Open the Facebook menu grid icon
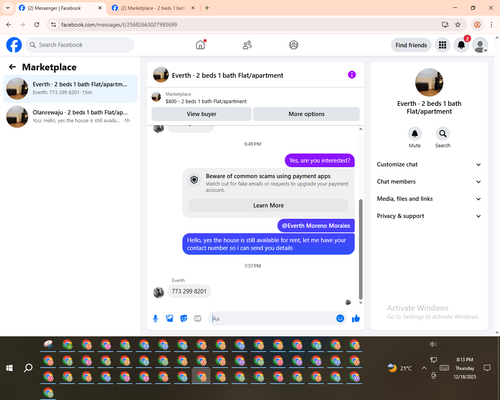The width and height of the screenshot is (500, 400). coord(442,45)
